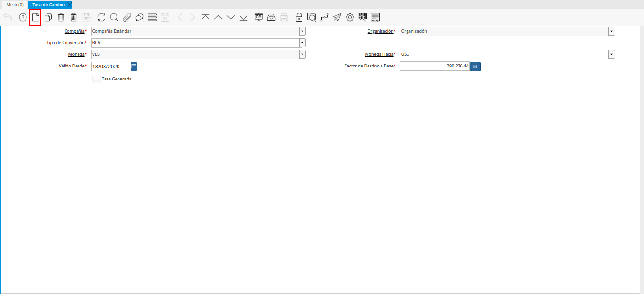Click the Organización underlined label link
This screenshot has height=294, width=644.
coord(381,31)
